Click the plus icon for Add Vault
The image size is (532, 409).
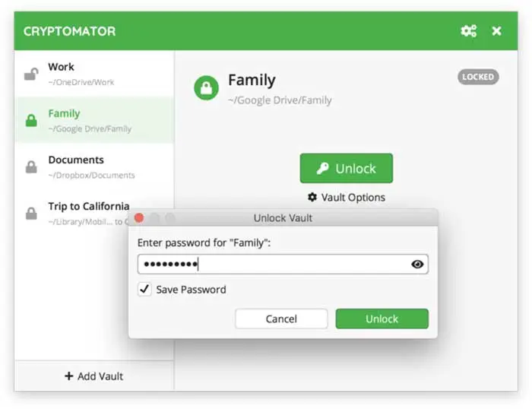coord(69,376)
